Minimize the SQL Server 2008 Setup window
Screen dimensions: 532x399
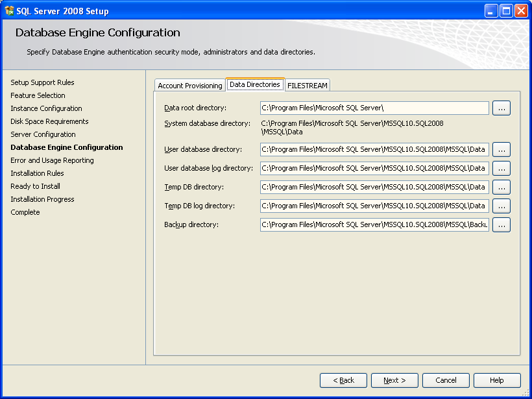click(x=490, y=11)
